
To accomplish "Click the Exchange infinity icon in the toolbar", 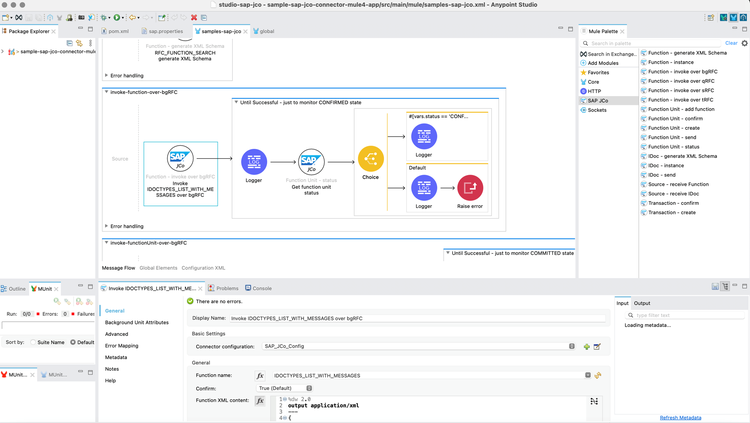I will [x=19, y=18].
